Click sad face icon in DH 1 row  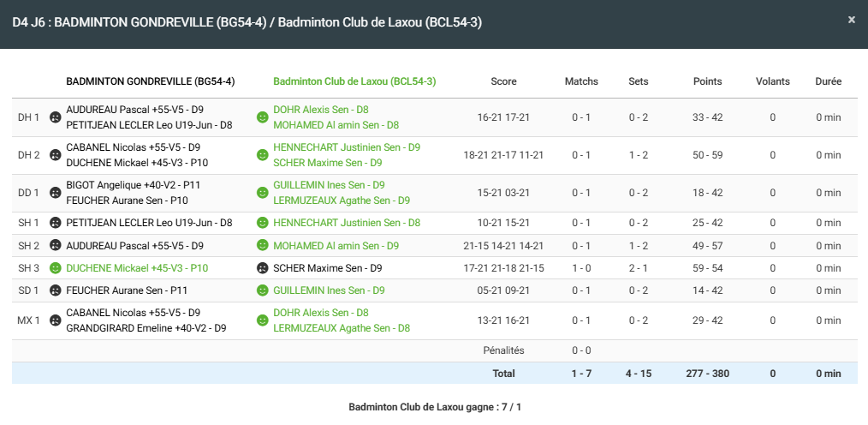click(x=56, y=117)
